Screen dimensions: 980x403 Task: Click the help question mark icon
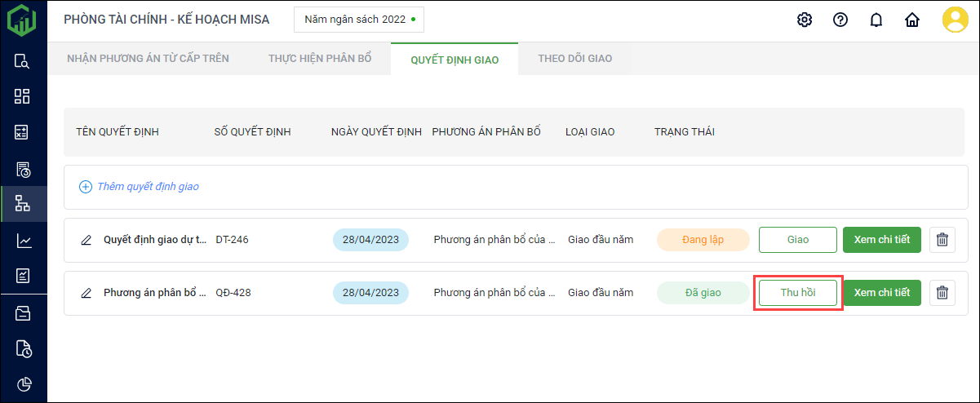[840, 20]
